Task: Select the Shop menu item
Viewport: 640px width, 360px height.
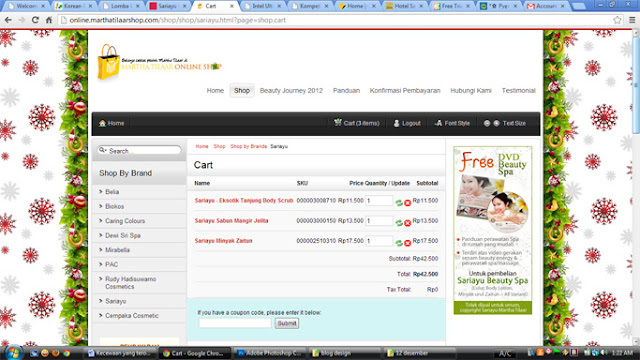Action: click(242, 91)
